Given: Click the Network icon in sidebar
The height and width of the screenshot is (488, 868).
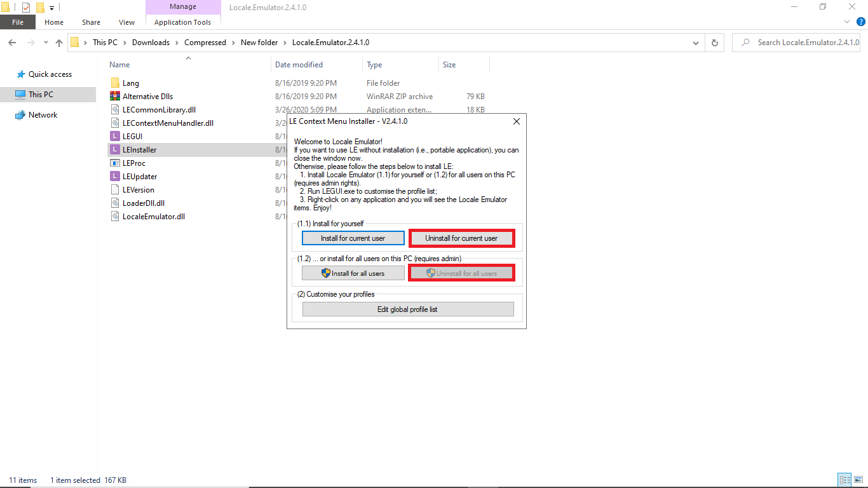Looking at the screenshot, I should click(21, 115).
